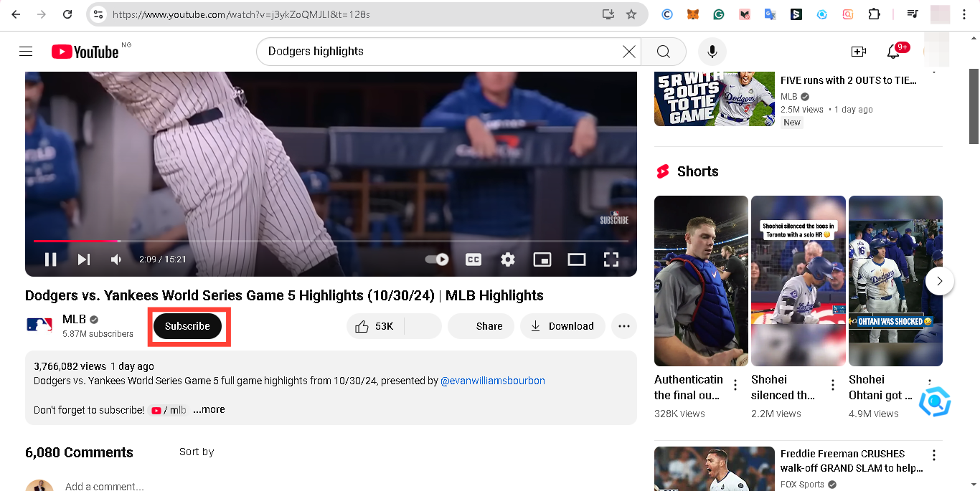
Task: Click the 6,080 Comments heading
Action: 79,452
